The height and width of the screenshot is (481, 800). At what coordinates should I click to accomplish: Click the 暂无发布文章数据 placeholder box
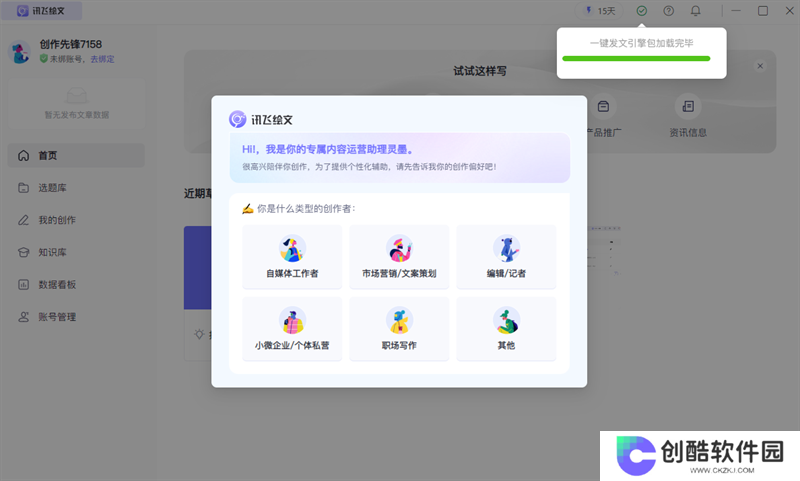77,103
